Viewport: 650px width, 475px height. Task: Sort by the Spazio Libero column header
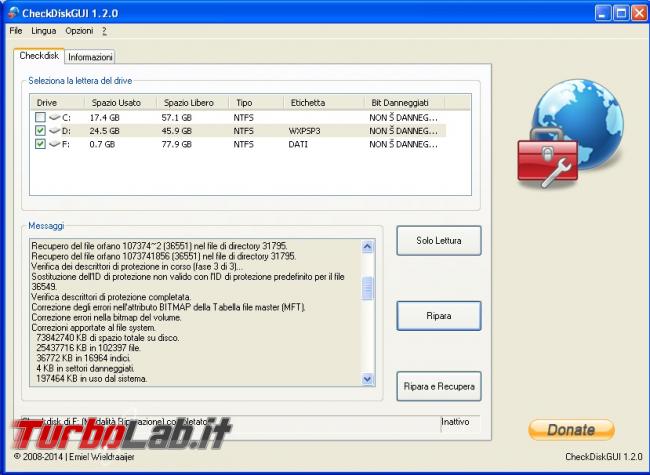[192, 102]
